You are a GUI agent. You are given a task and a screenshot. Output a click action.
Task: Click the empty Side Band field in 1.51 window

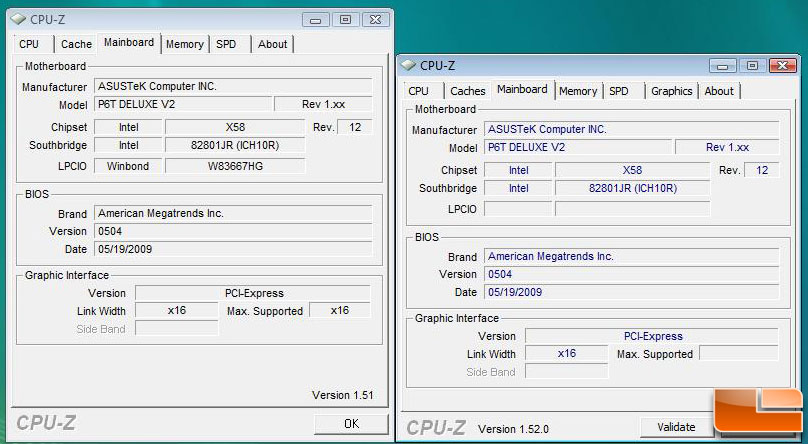pos(177,329)
